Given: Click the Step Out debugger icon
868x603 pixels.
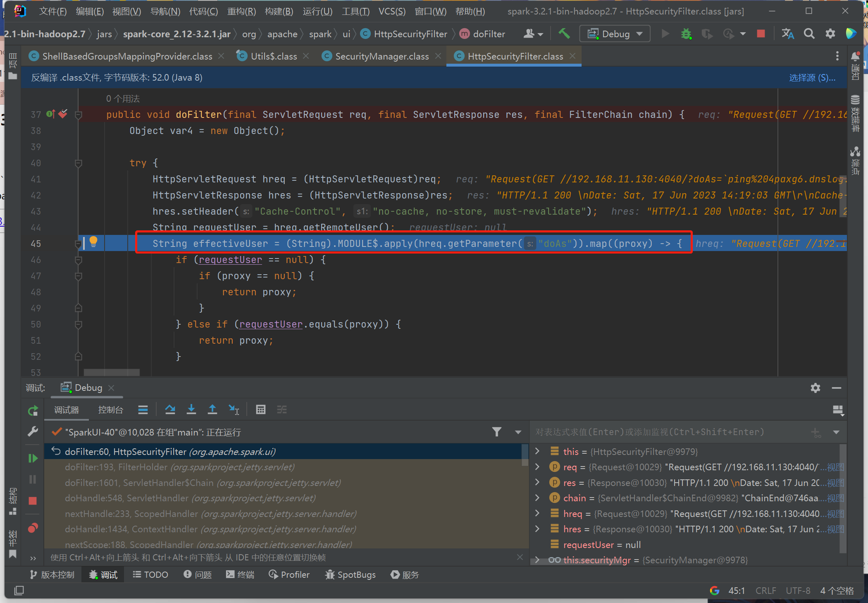Looking at the screenshot, I should click(212, 409).
